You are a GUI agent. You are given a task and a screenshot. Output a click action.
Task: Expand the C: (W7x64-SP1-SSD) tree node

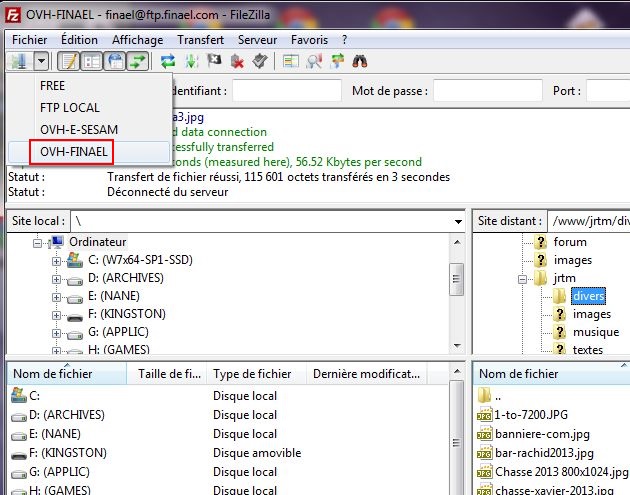coord(57,260)
